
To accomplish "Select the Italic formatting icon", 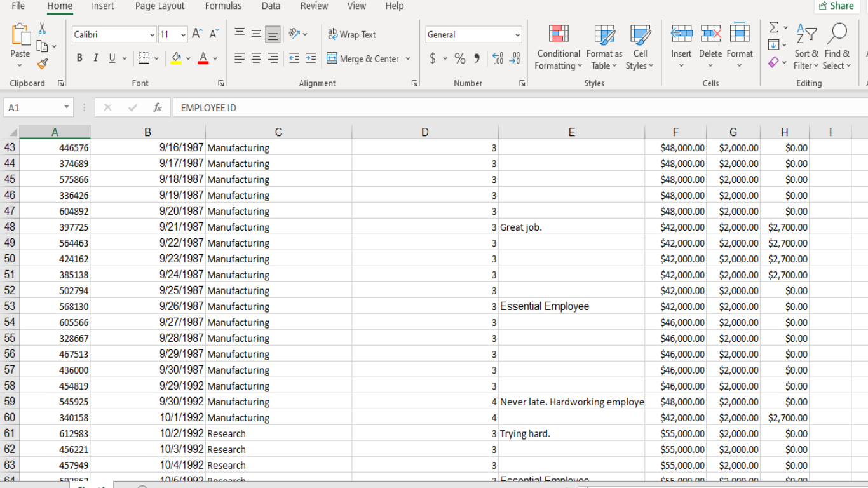I will [x=95, y=58].
